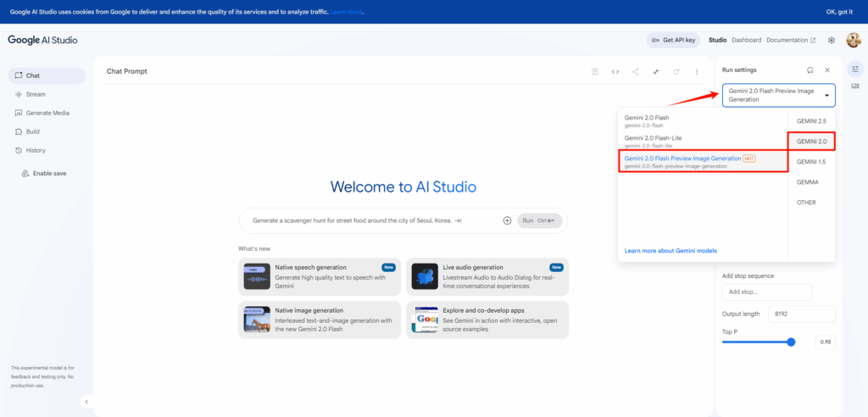Open the Documentation external link
Image resolution: width=868 pixels, height=417 pixels.
point(791,40)
